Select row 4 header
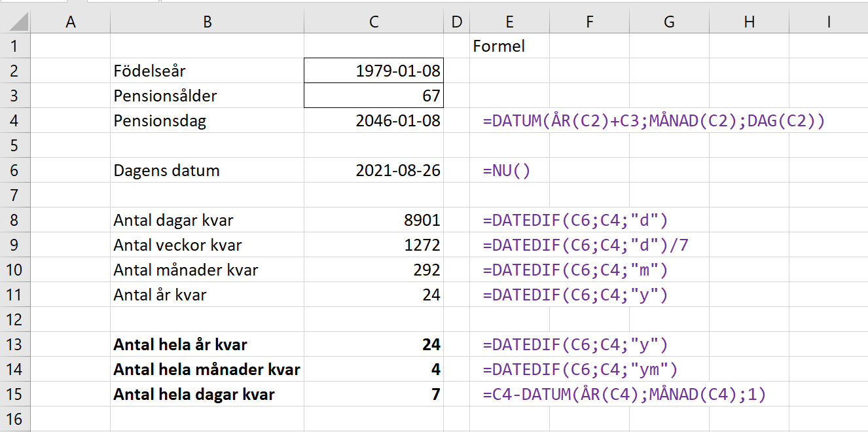Viewport: 868px width, 432px height. (x=15, y=121)
